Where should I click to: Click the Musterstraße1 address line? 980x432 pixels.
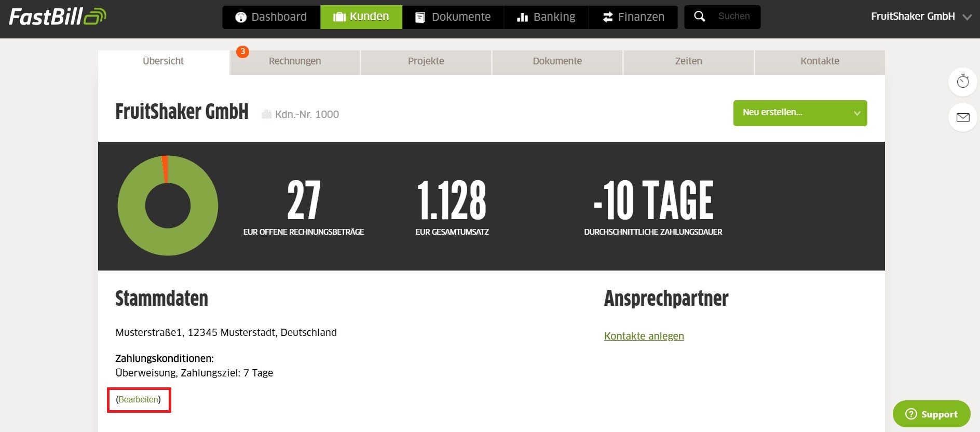pos(226,332)
